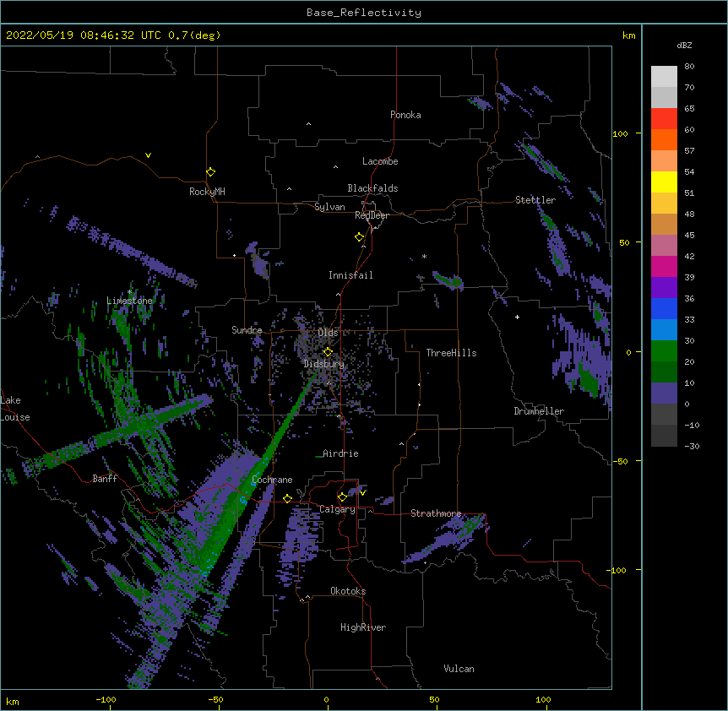
Task: Click the white caret marker west of Lacombe
Action: point(335,167)
